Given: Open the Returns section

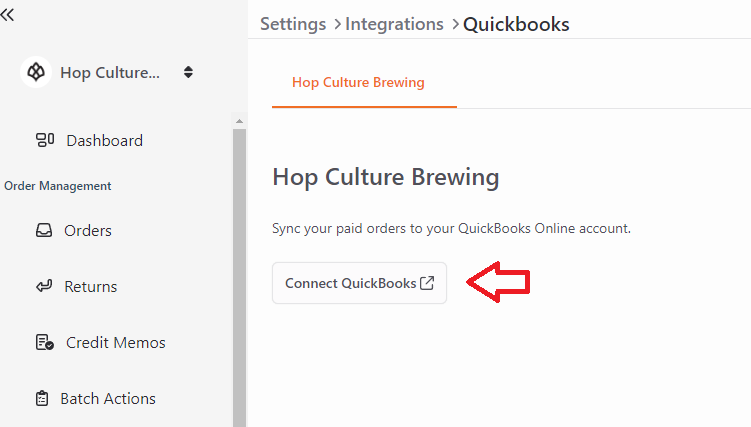Looking at the screenshot, I should [x=91, y=287].
